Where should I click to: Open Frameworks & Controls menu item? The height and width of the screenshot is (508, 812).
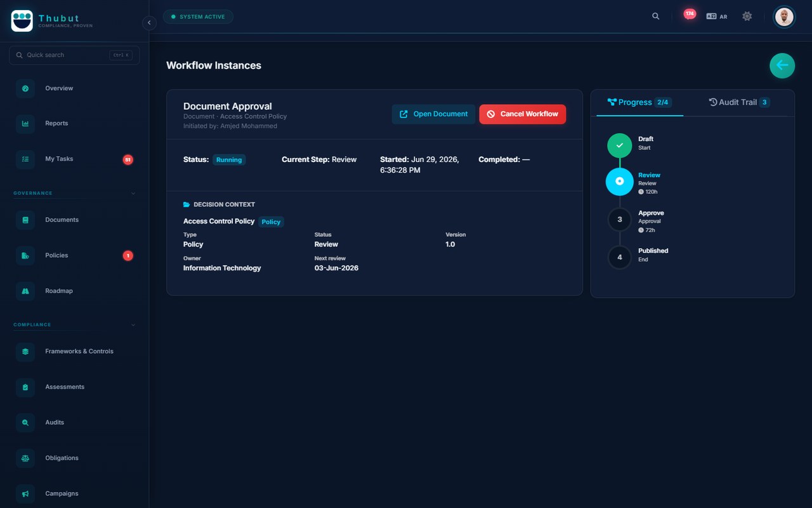tap(74, 352)
